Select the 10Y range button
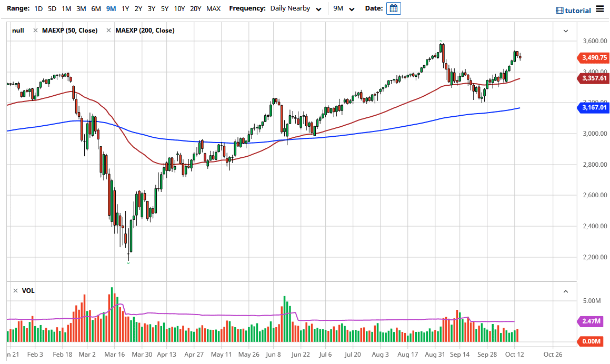 tap(179, 8)
